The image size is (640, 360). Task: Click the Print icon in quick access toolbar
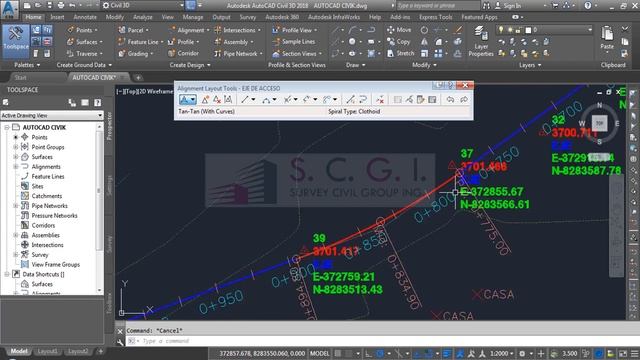[61, 6]
